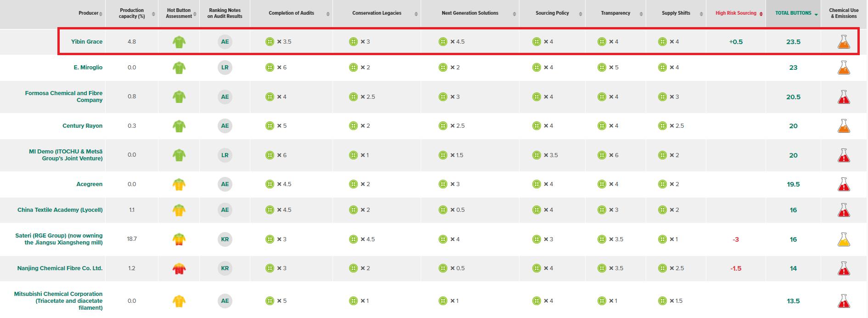Screen dimensions: 868x318
Task: Open Sateri (RGE Group) producer link
Action: click(59, 239)
